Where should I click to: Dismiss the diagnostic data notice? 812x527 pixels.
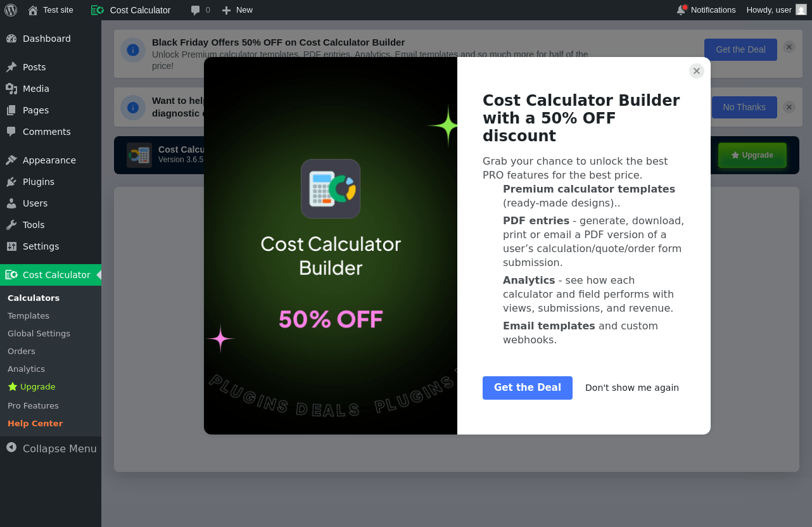tap(789, 107)
